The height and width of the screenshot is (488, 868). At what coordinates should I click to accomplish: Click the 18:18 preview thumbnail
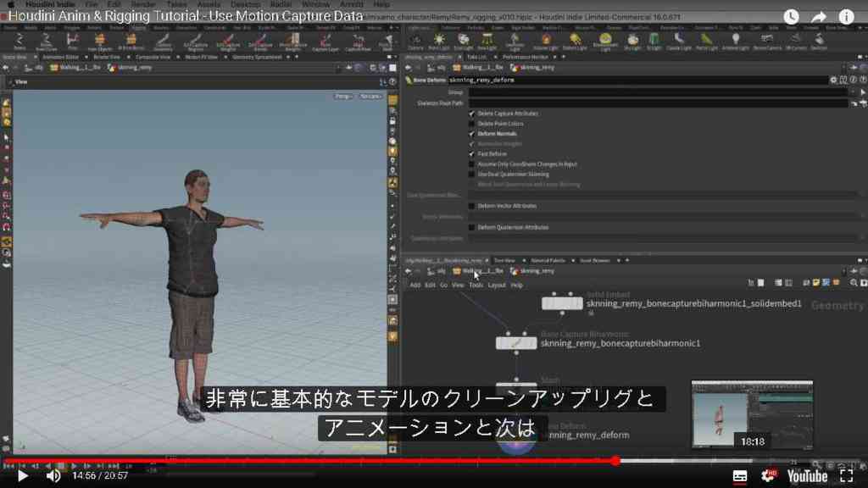coord(753,414)
